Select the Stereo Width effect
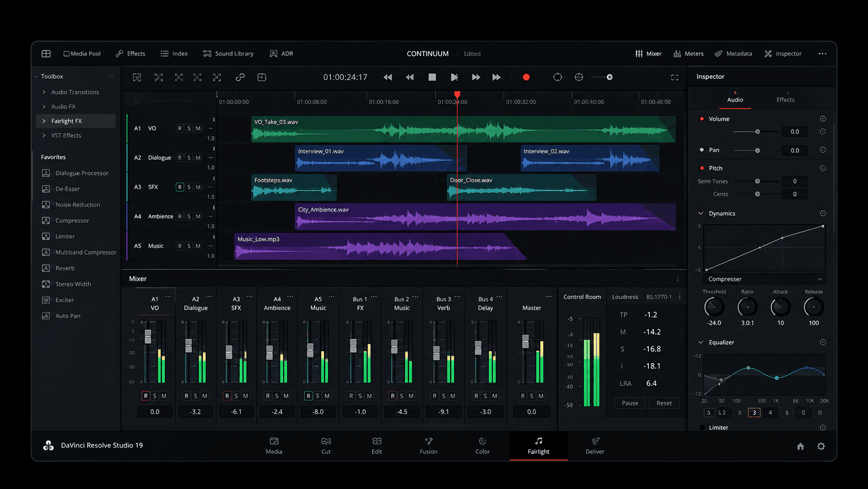This screenshot has width=868, height=489. 66,284
